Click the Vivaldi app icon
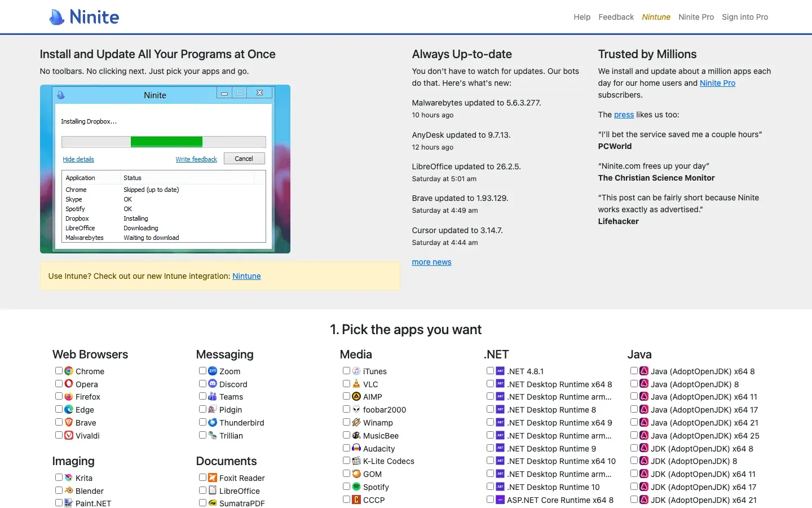 click(69, 435)
